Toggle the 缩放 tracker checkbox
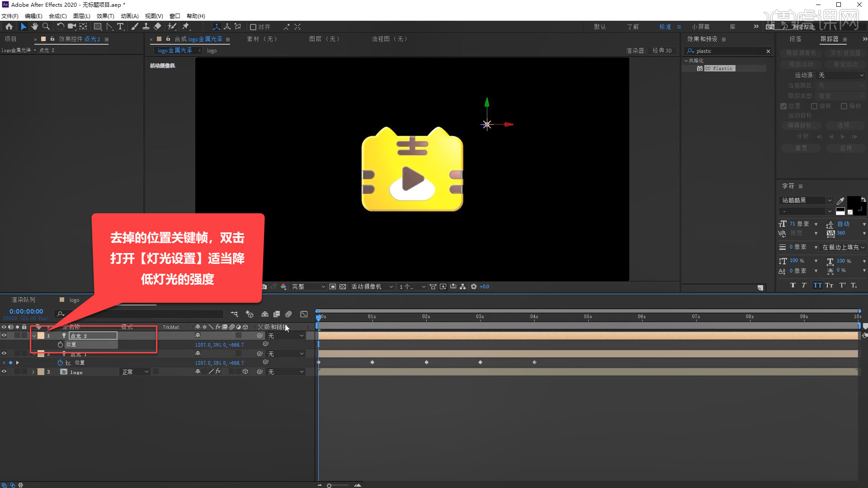Image resolution: width=868 pixels, height=488 pixels. (x=844, y=106)
